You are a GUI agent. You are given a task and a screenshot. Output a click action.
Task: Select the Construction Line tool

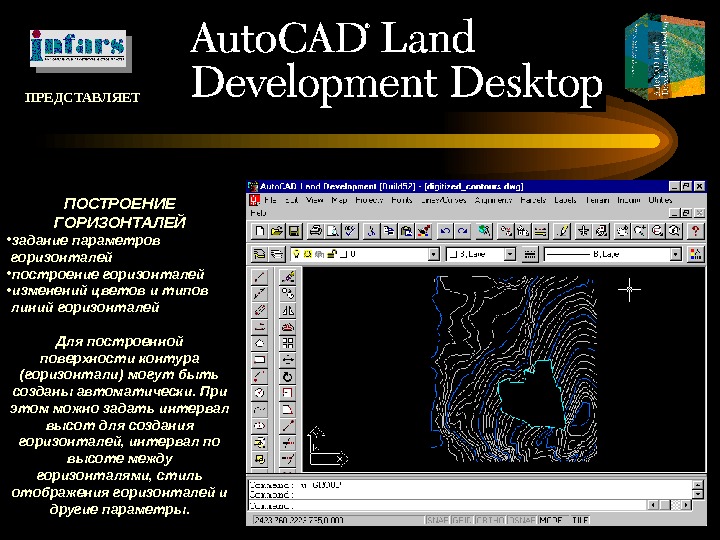click(259, 293)
